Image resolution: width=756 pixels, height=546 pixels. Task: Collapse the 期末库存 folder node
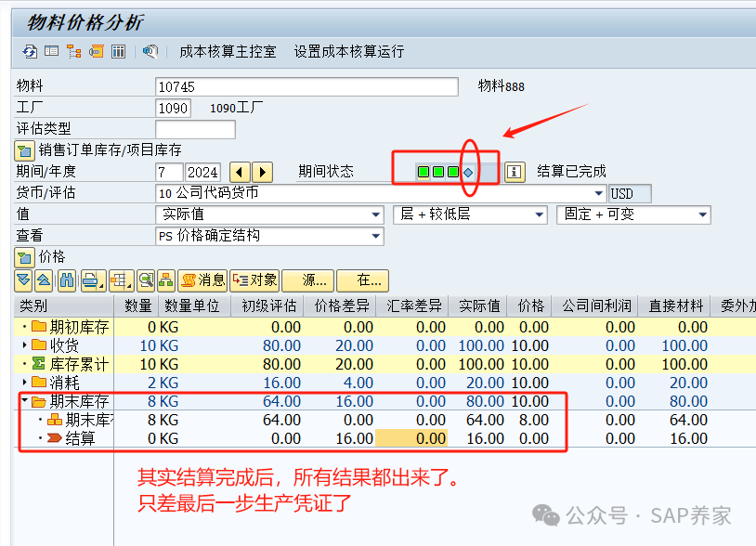24,400
